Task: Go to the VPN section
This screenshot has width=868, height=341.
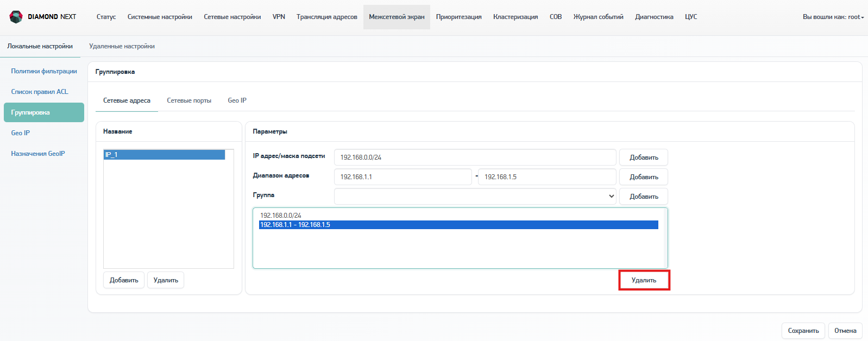Action: click(x=279, y=17)
